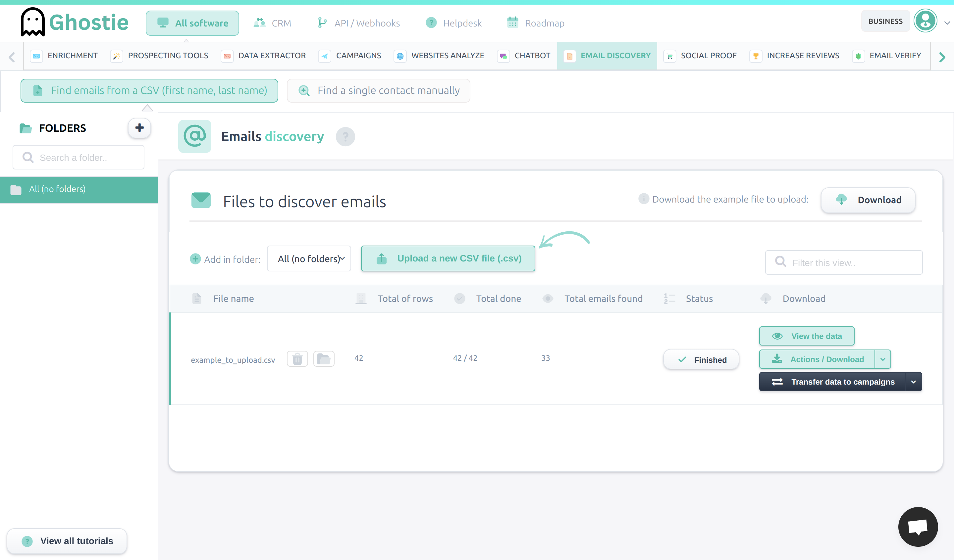The height and width of the screenshot is (560, 954).
Task: Open the Email Verify tab
Action: (887, 56)
